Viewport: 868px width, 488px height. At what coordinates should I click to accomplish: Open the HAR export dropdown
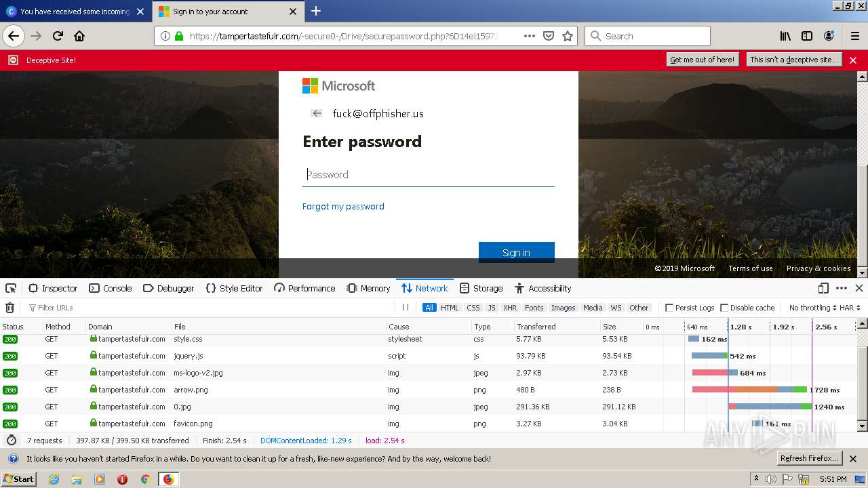[x=850, y=308]
